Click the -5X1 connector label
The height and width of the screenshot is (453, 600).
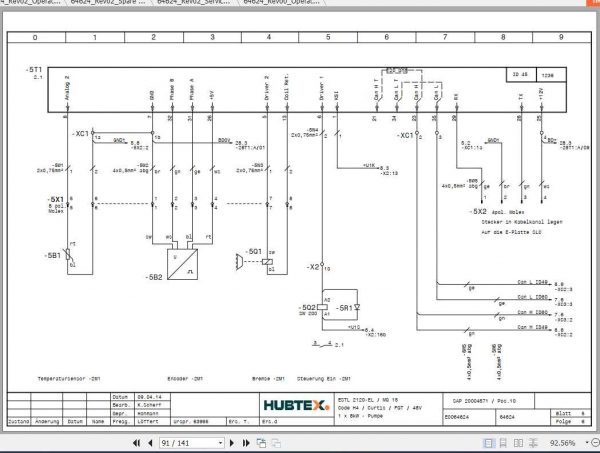[55, 199]
